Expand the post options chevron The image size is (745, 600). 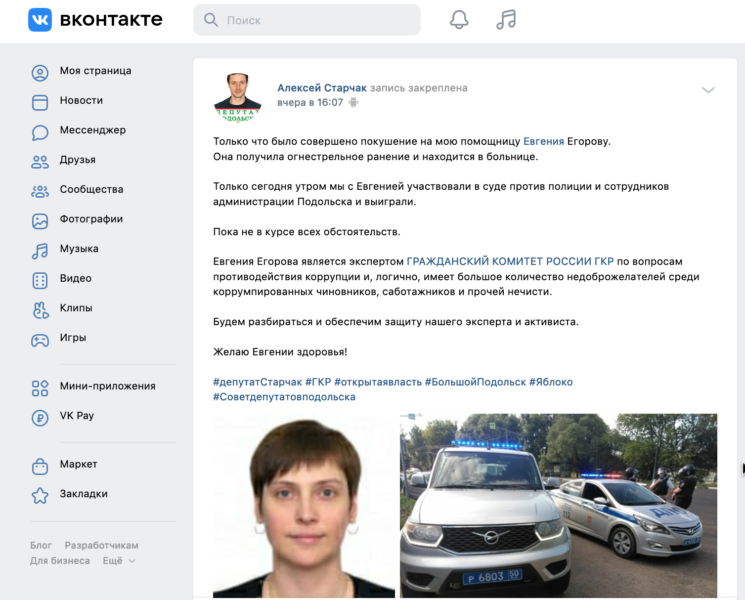tap(708, 90)
